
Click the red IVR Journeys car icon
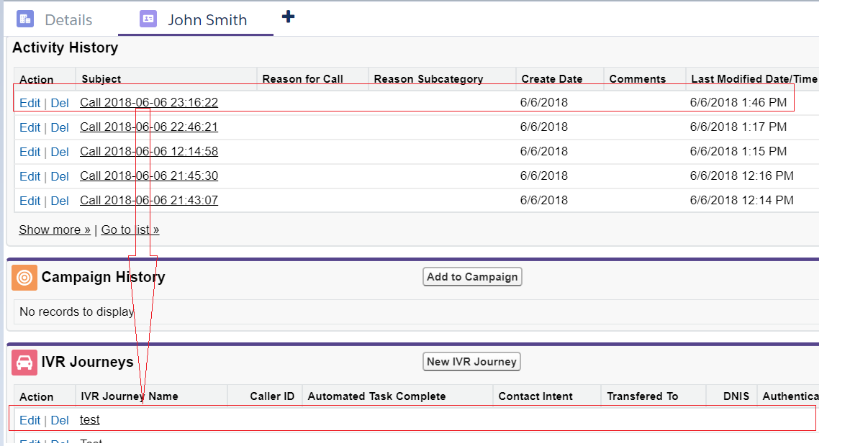tap(24, 362)
